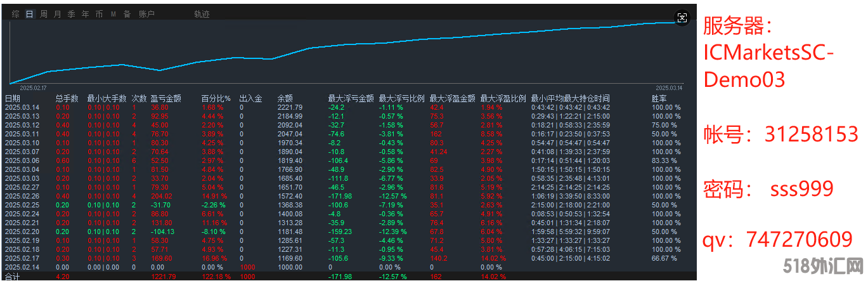Click the 日期 column header

13,98
